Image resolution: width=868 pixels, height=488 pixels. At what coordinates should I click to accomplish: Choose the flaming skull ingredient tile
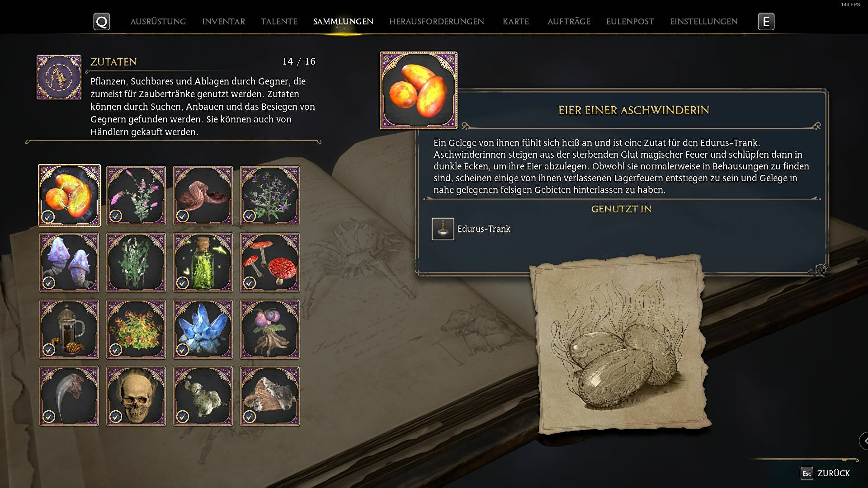point(136,396)
